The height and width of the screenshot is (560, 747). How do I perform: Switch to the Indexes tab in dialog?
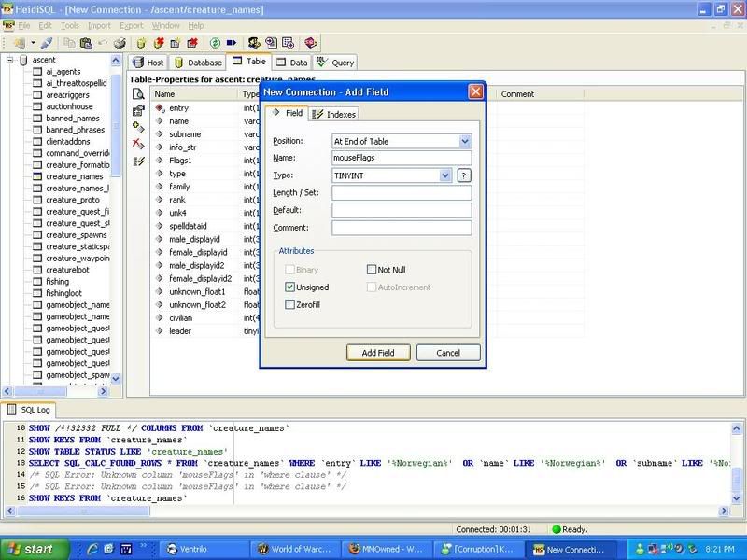pos(334,114)
